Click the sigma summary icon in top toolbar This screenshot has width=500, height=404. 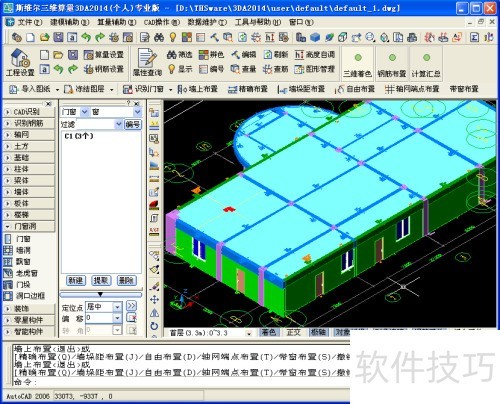point(474,37)
